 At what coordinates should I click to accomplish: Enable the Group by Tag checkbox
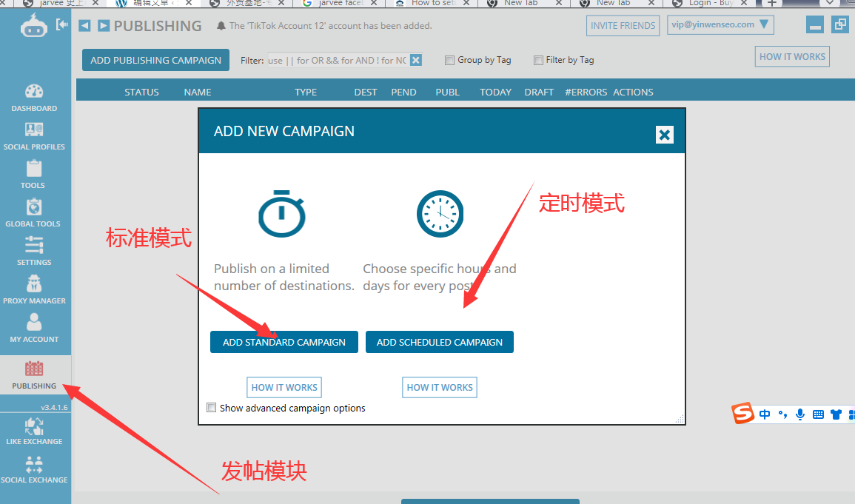449,60
